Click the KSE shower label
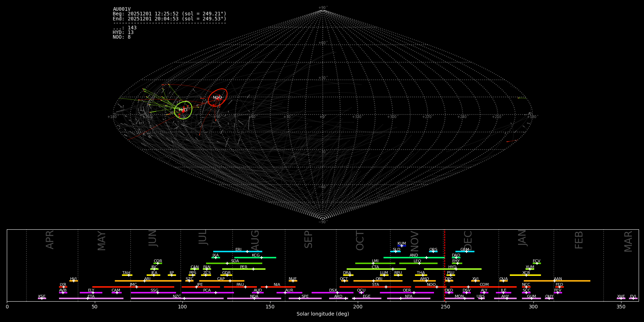This screenshot has height=322, width=644. tap(42, 297)
